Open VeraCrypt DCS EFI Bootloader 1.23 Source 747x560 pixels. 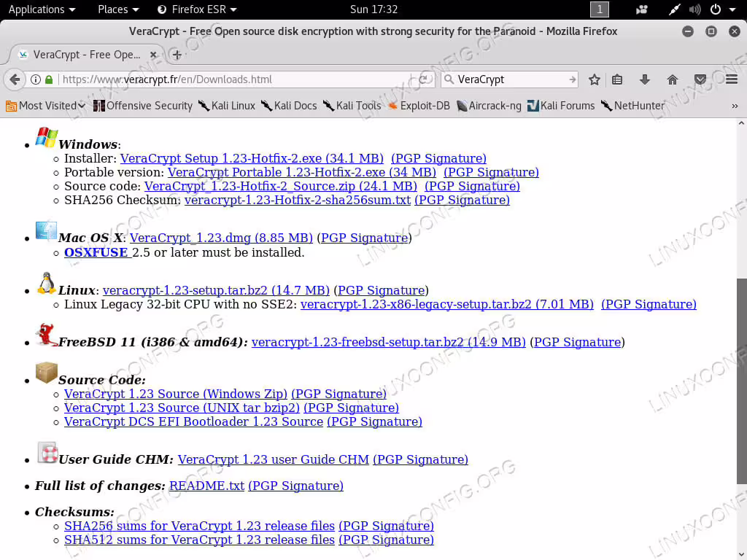pos(193,421)
